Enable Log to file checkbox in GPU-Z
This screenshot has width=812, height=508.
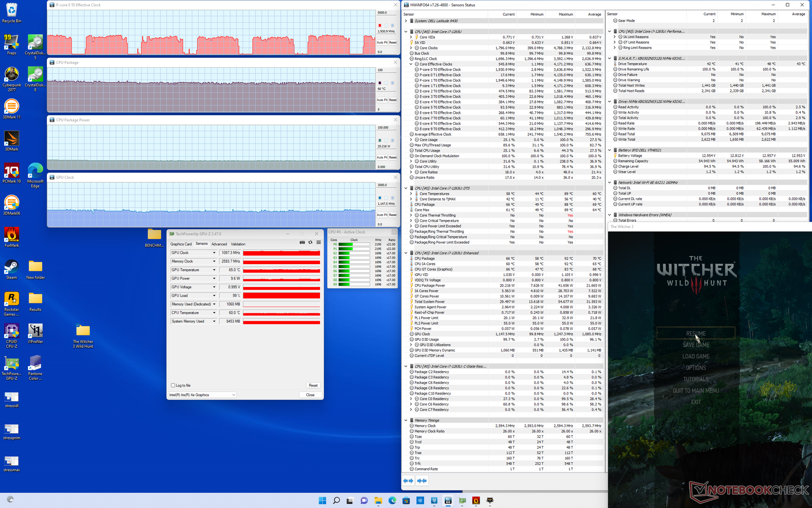[173, 385]
